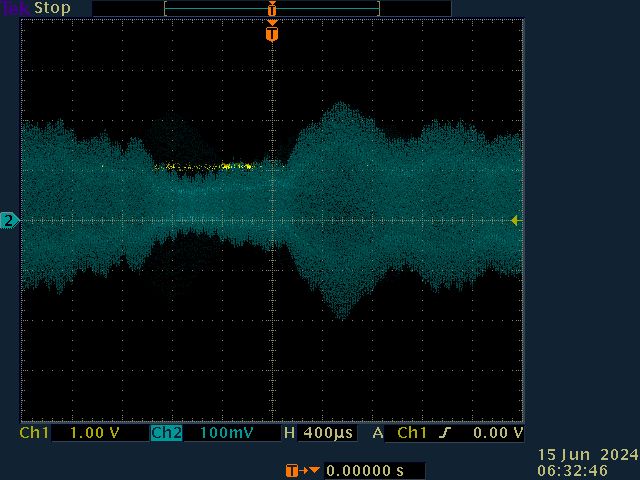
Task: Click the A trigger type indicator
Action: (378, 434)
